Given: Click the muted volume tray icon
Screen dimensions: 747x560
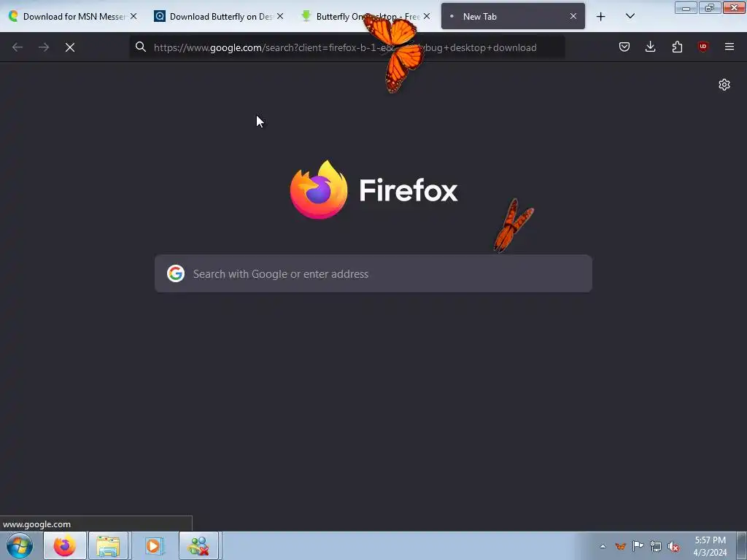Looking at the screenshot, I should click(673, 546).
